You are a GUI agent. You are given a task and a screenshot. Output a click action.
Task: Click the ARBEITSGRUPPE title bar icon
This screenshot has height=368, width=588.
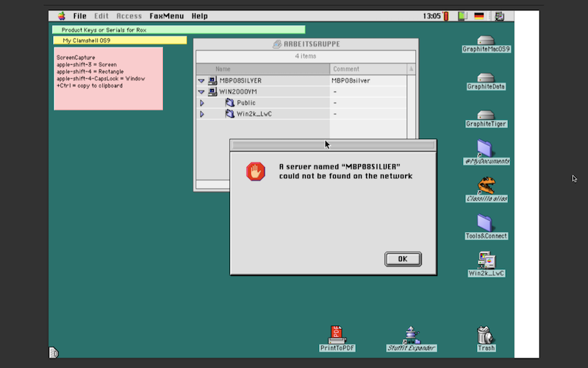tap(277, 44)
